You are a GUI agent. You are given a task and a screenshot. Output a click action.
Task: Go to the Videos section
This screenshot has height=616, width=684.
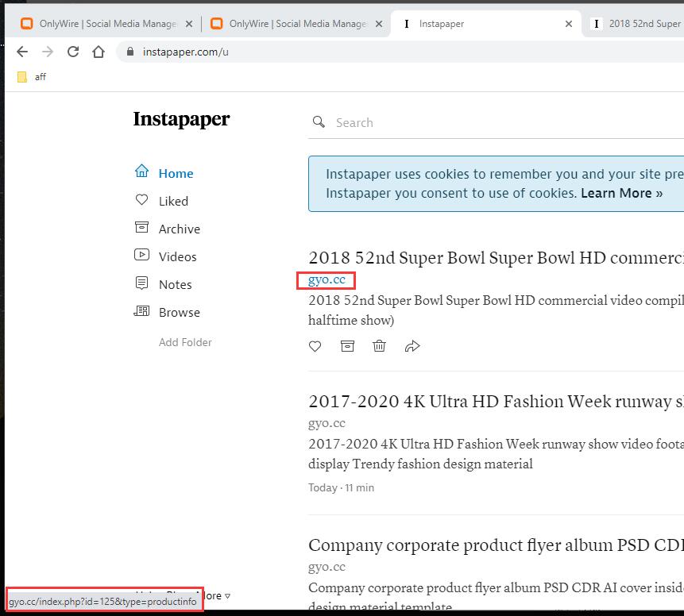(x=177, y=256)
